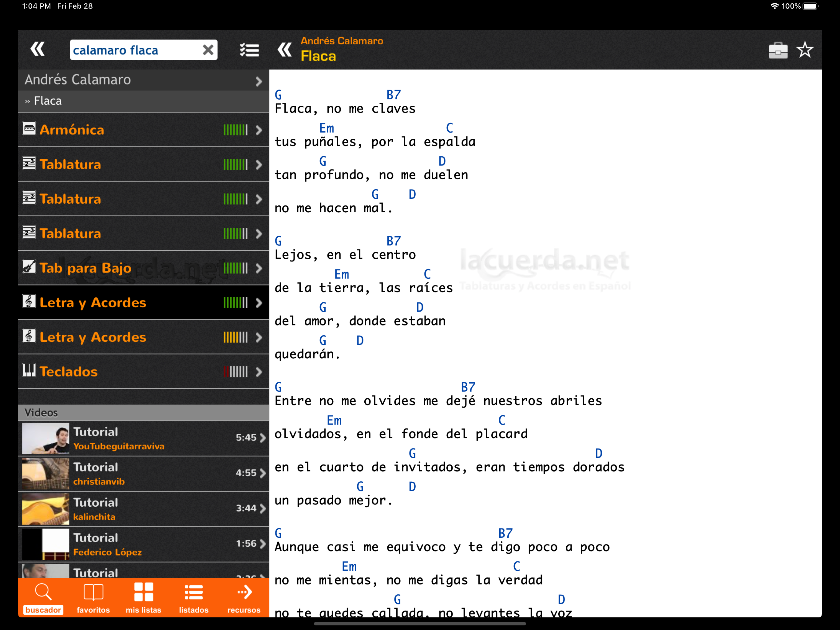Tap the back arrows beside the Flaca title
This screenshot has height=630, width=840.
284,50
